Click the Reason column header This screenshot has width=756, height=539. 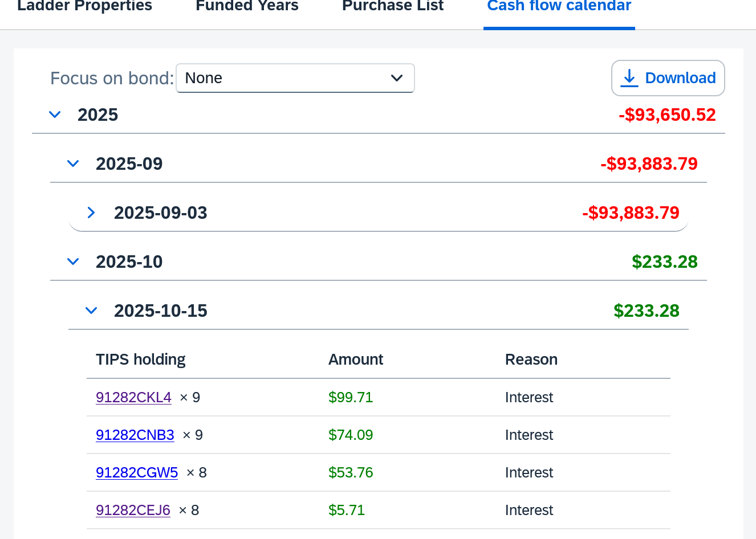(x=531, y=360)
